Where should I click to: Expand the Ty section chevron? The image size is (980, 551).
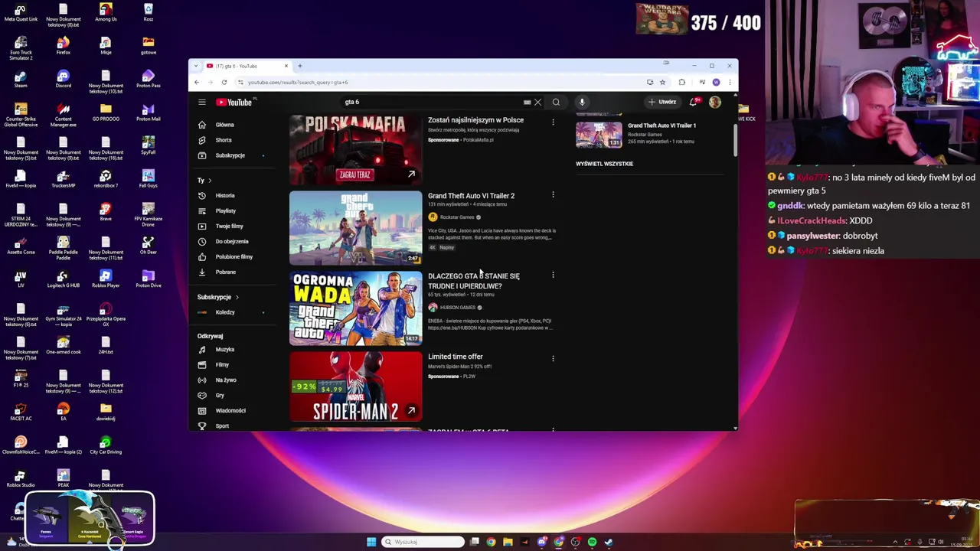tap(209, 181)
